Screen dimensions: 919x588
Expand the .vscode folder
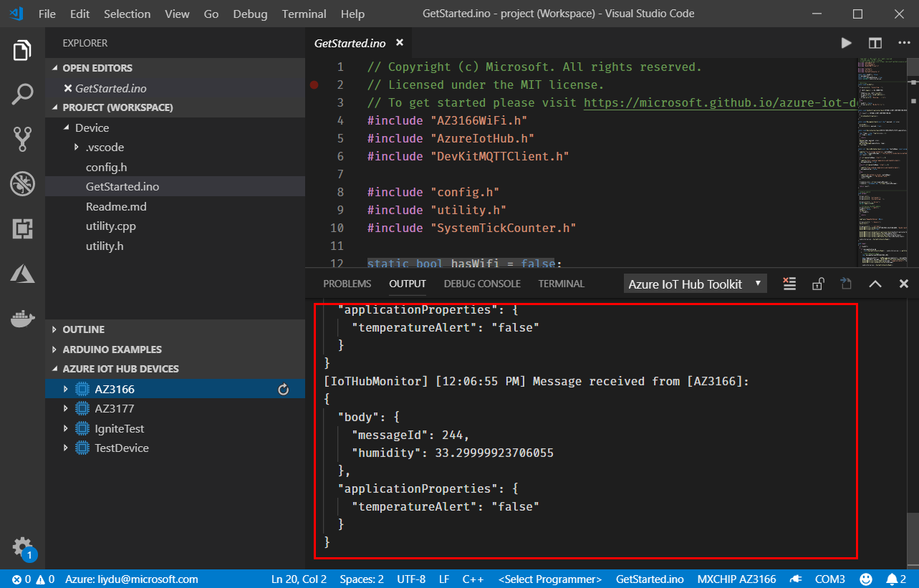[77, 147]
